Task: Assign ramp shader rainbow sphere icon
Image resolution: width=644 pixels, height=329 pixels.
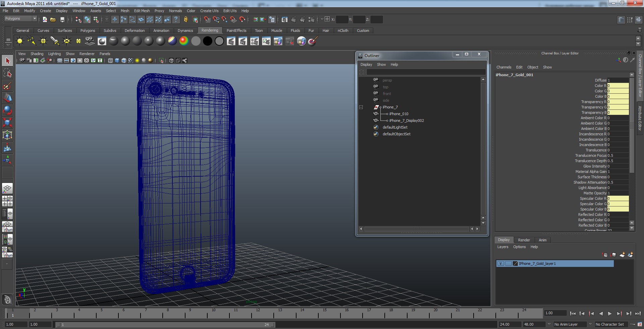Action: coord(184,41)
